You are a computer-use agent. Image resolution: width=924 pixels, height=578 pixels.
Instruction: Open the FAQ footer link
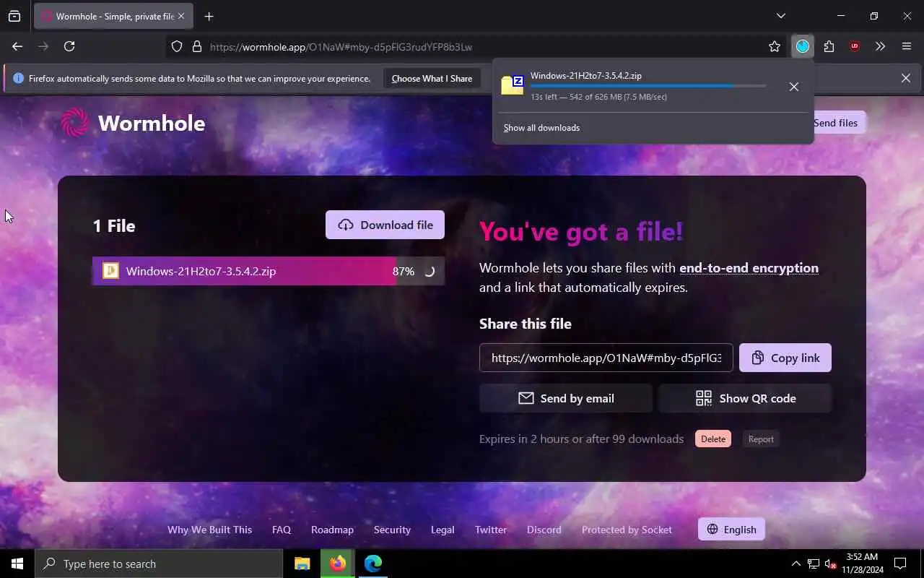coord(282,530)
